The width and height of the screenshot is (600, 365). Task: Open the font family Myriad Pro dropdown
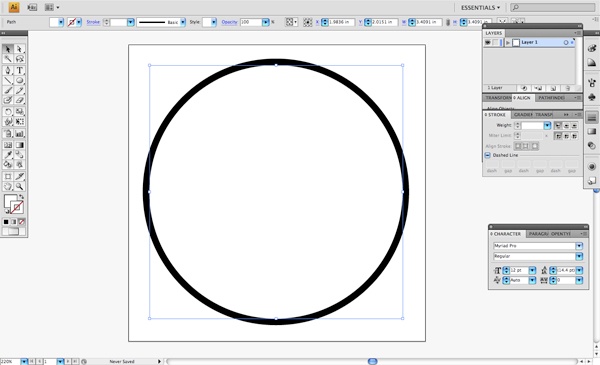pos(579,246)
